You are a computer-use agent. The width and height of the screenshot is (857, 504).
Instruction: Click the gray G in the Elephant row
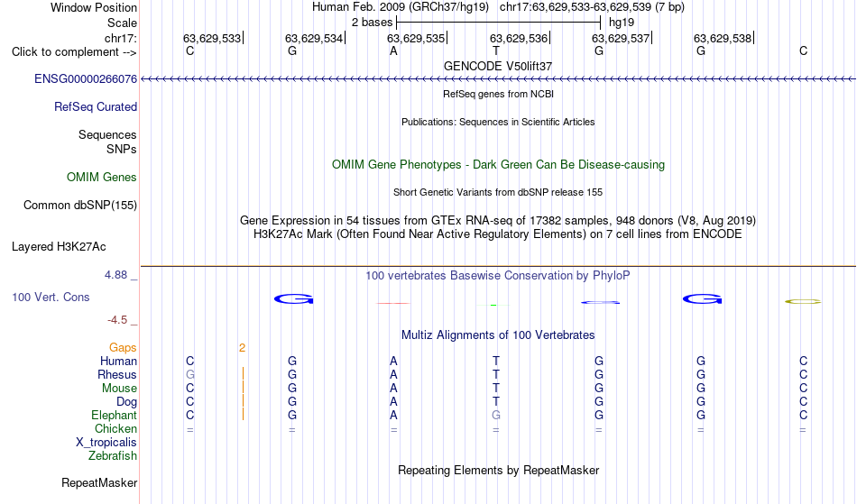point(496,415)
